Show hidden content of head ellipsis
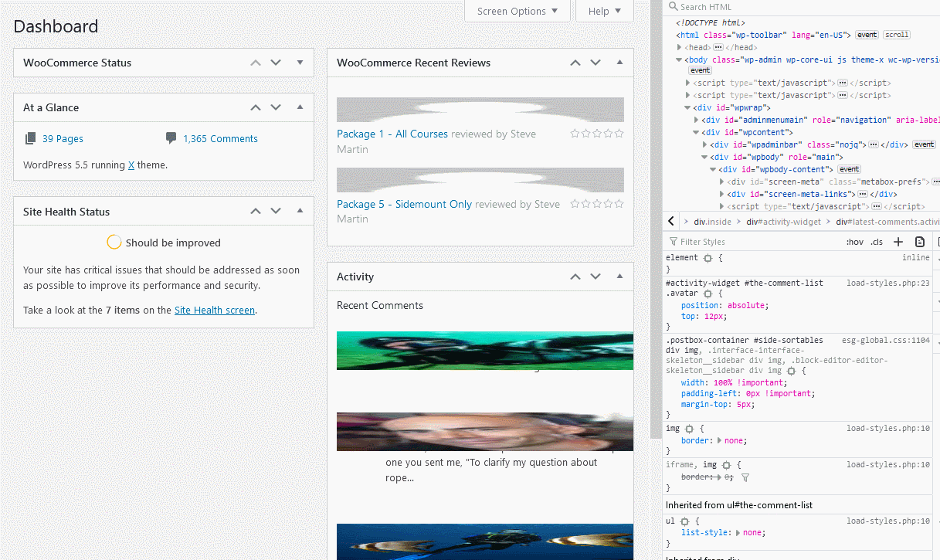 pyautogui.click(x=718, y=47)
